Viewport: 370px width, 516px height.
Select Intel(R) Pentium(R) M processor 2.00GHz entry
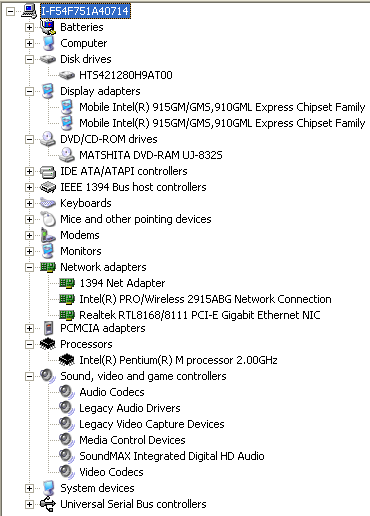178,360
